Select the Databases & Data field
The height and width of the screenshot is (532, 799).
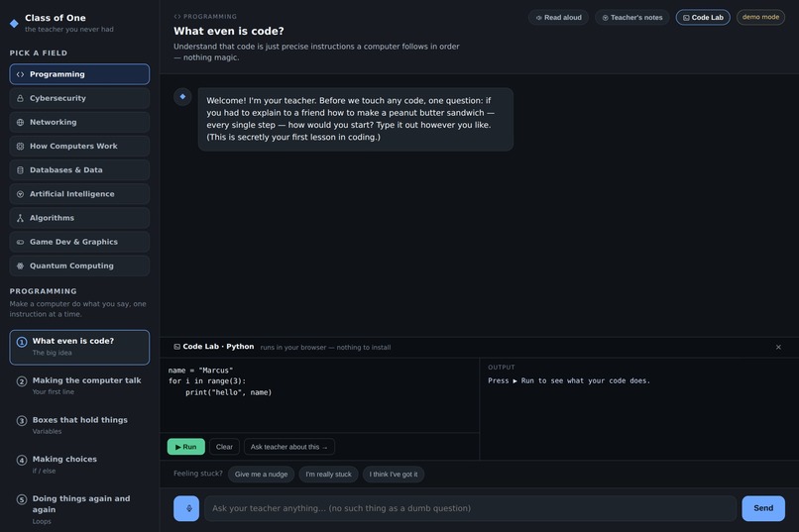[x=79, y=170]
